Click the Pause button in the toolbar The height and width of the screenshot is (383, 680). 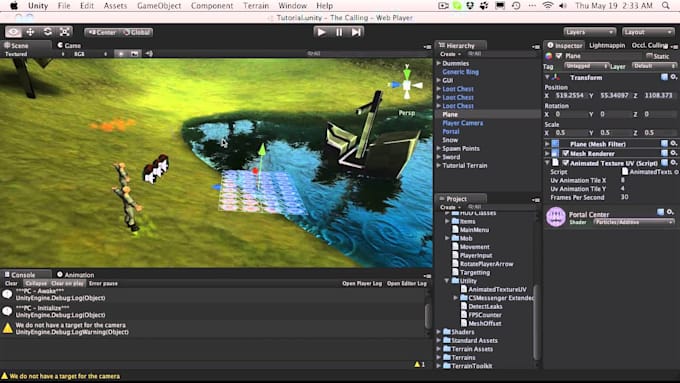339,32
